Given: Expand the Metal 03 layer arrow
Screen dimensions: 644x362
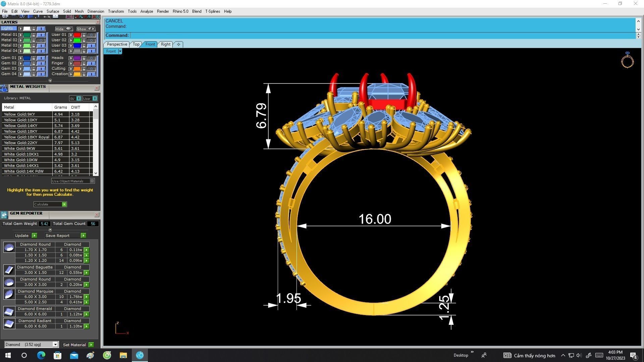Looking at the screenshot, I should tap(21, 46).
